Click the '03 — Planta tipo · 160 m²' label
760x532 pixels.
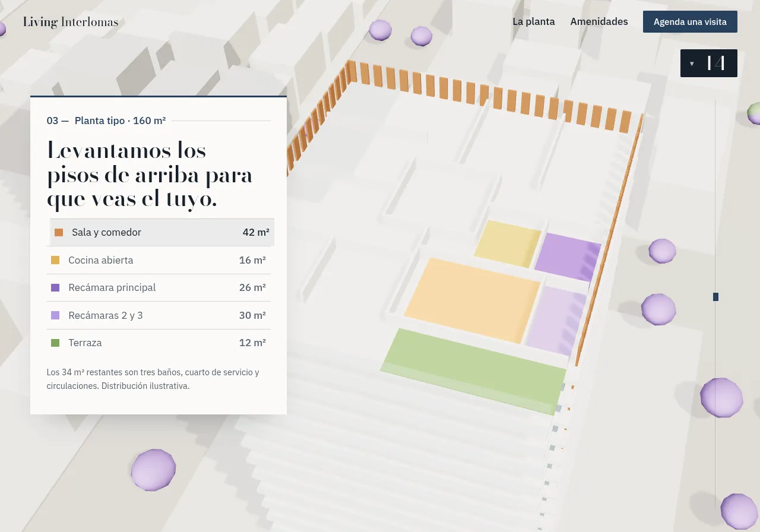106,121
